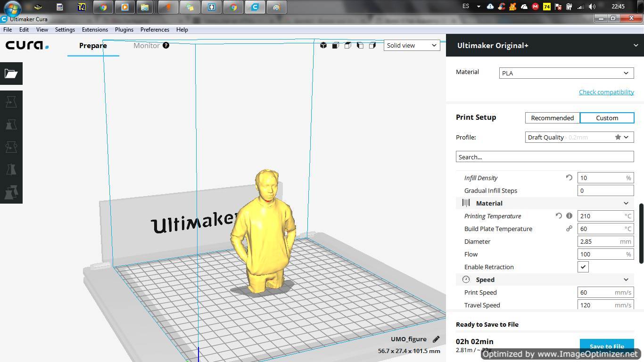Open the Help menu
Viewport: 644px width, 362px height.
(x=182, y=29)
